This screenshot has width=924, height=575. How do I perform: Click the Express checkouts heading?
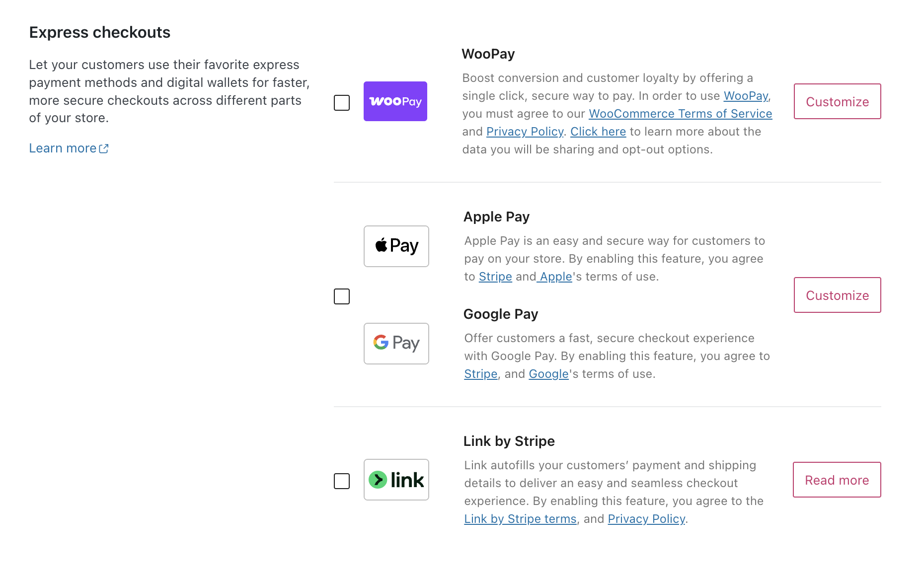coord(100,32)
